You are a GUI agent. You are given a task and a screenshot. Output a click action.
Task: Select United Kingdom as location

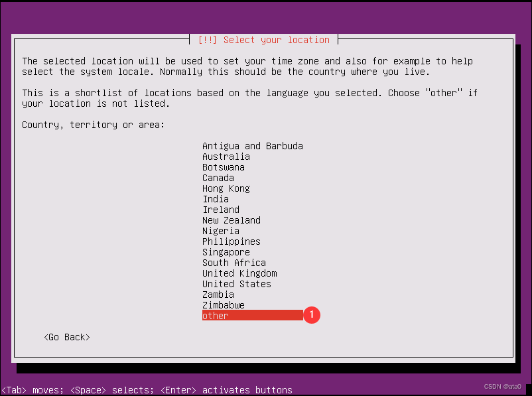coord(239,273)
